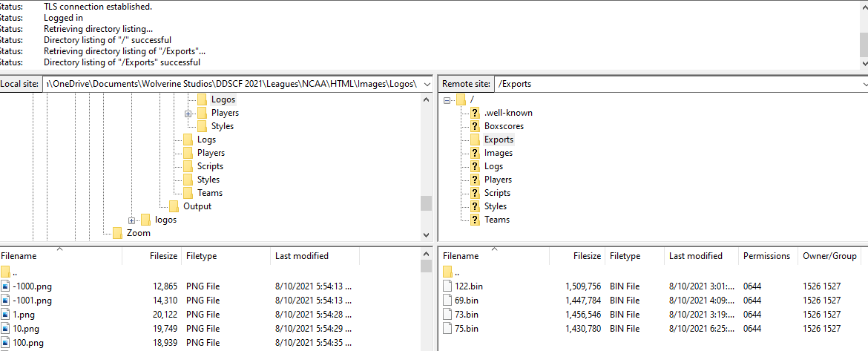Viewport: 868px width, 351px height.
Task: Click the Remote site path field
Action: (x=677, y=84)
